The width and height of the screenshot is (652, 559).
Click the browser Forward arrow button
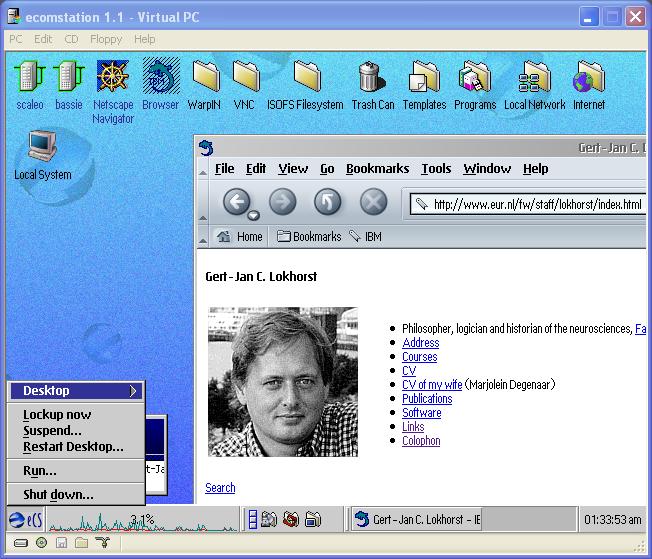pos(283,202)
